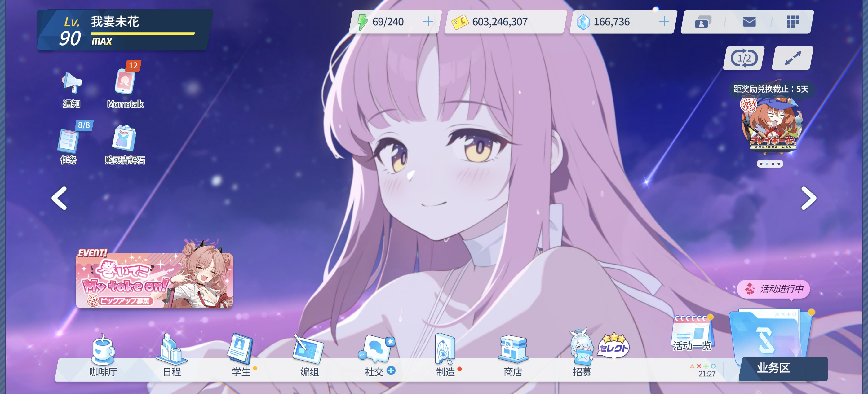Add more energy with the plus button
Image resolution: width=868 pixels, height=394 pixels.
coord(428,22)
